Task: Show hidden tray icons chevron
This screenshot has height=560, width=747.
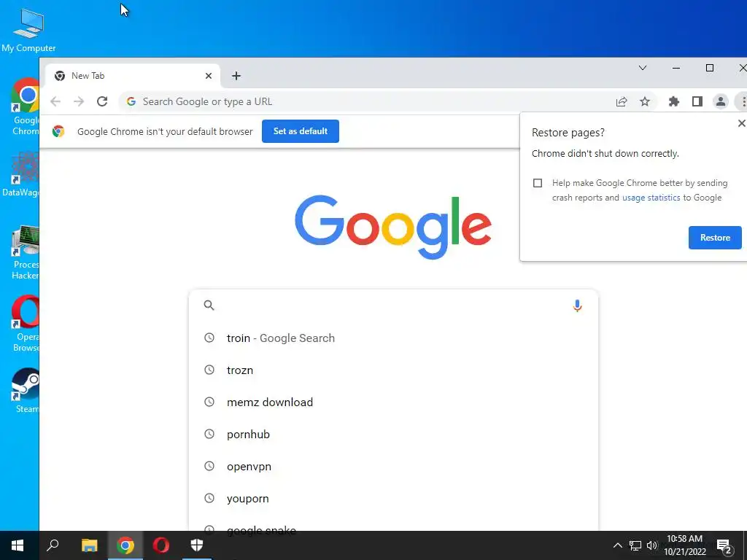Action: point(617,545)
